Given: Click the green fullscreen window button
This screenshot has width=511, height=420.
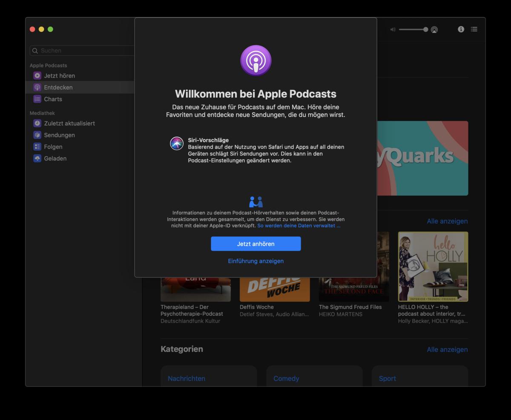Looking at the screenshot, I should tap(50, 29).
